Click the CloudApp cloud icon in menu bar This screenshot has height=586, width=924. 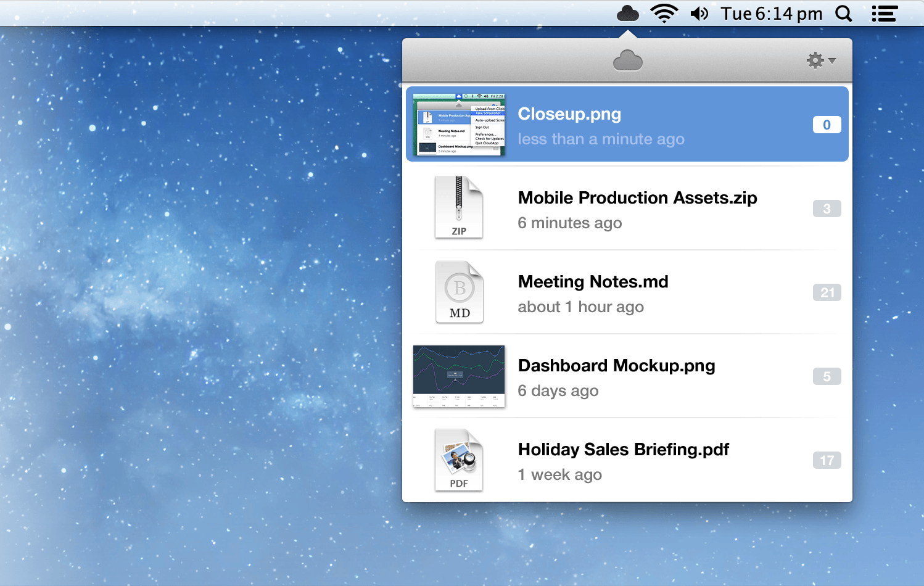pyautogui.click(x=627, y=13)
